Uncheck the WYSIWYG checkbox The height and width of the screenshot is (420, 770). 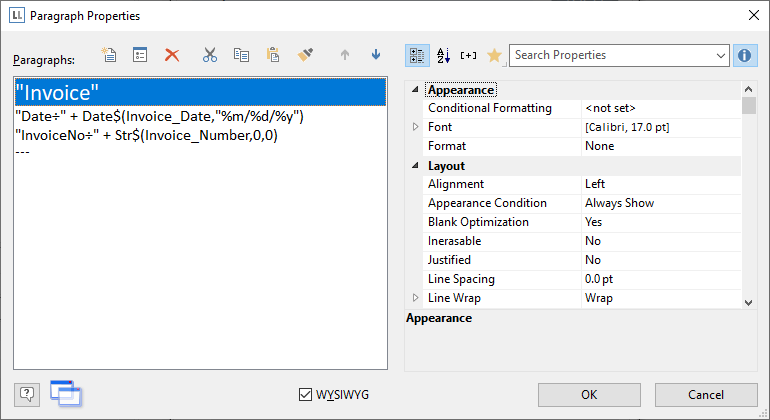click(306, 395)
